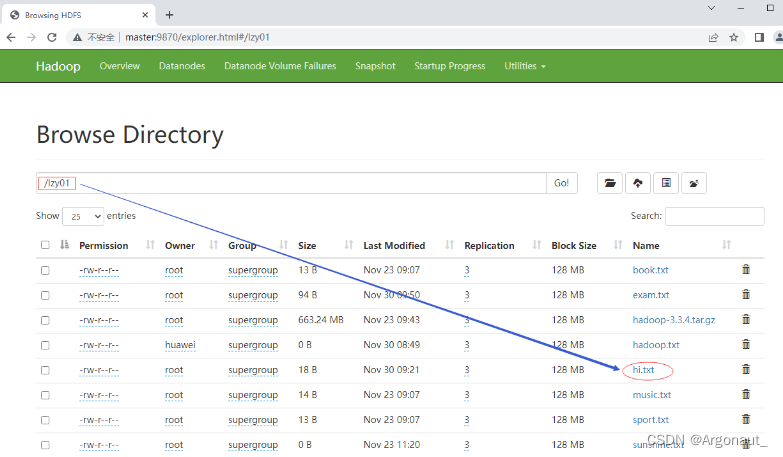Delete music.txt with its trash icon

point(746,394)
